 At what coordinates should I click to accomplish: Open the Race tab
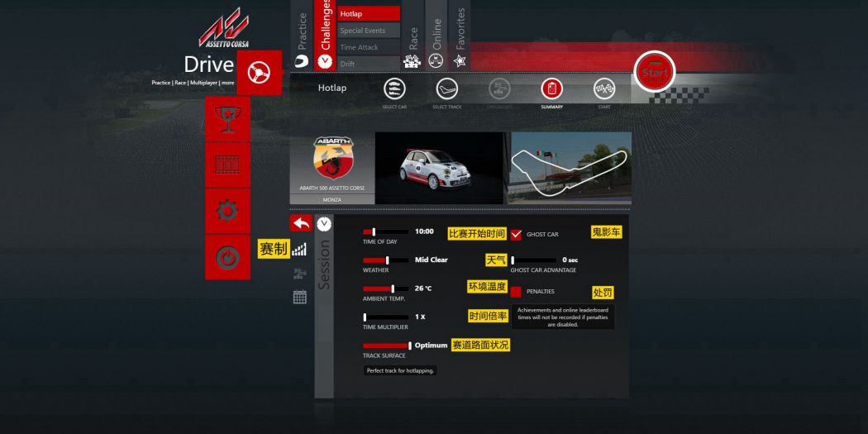point(413,36)
